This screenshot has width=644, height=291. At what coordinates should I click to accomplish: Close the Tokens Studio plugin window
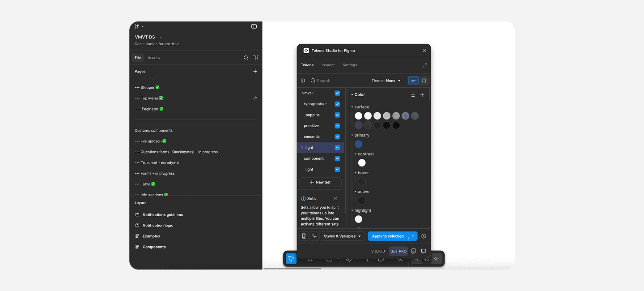[424, 51]
